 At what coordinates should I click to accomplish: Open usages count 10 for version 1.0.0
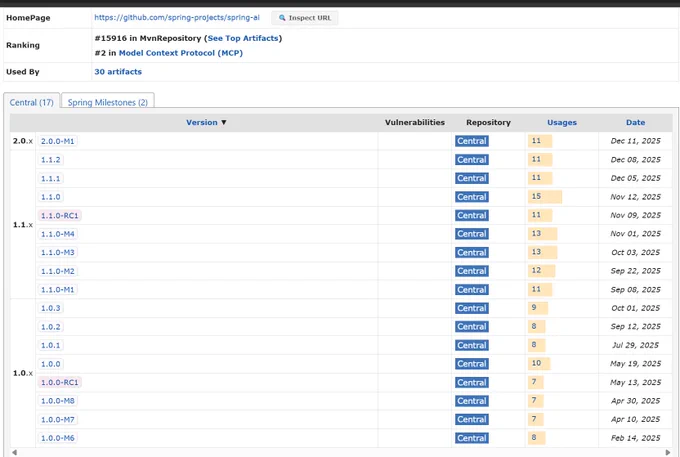(537, 363)
